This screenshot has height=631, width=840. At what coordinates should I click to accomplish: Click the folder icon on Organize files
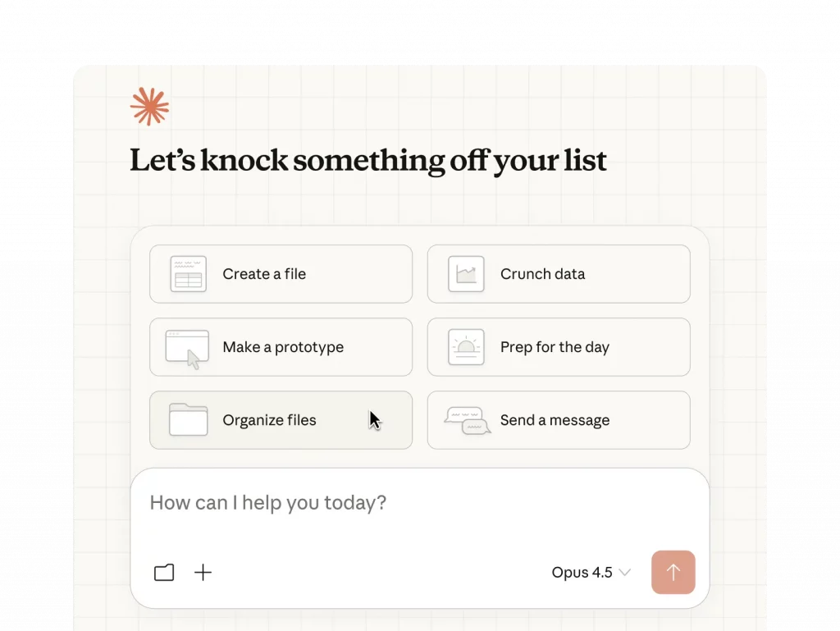(187, 420)
